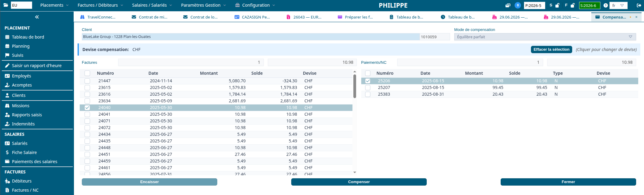
Task: Click Effacer la sélection button
Action: pos(552,50)
